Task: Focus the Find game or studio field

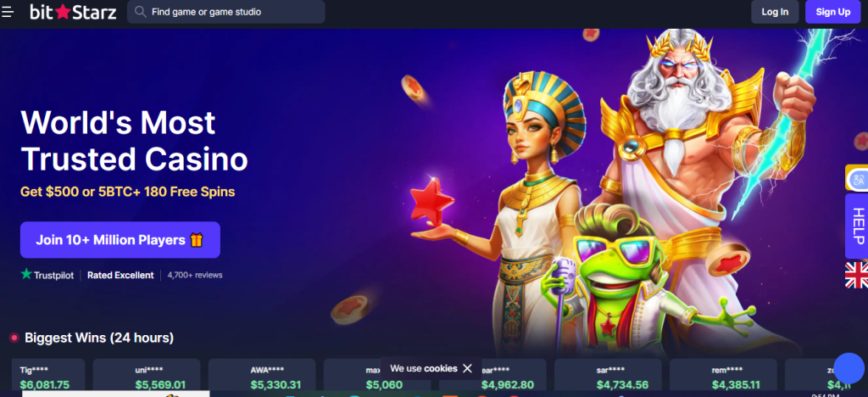Action: point(225,12)
